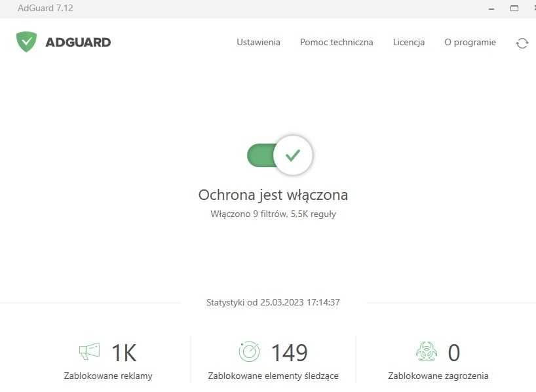Click the radar blocked trackers icon
This screenshot has height=392, width=536.
click(x=249, y=351)
